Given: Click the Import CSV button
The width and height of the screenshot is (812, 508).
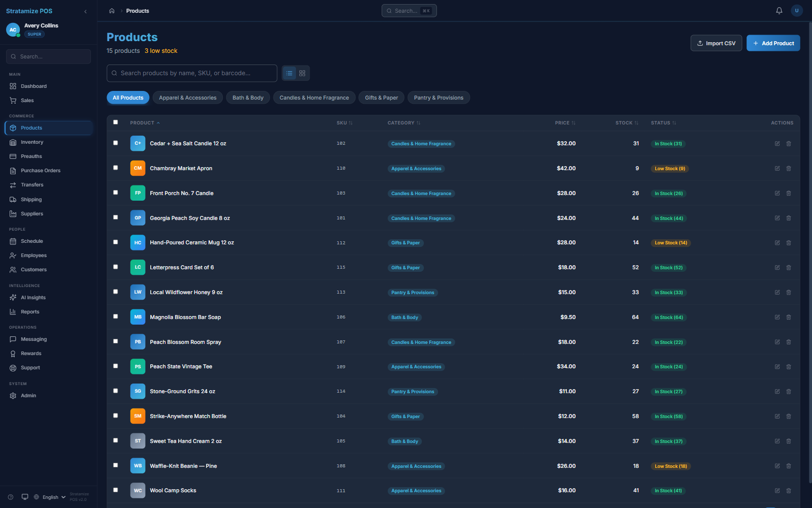Looking at the screenshot, I should [716, 43].
